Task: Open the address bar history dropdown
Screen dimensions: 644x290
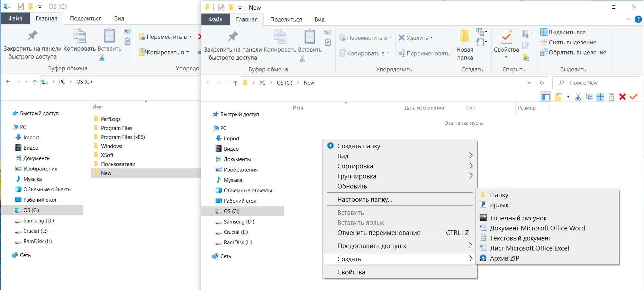Action: [529, 83]
